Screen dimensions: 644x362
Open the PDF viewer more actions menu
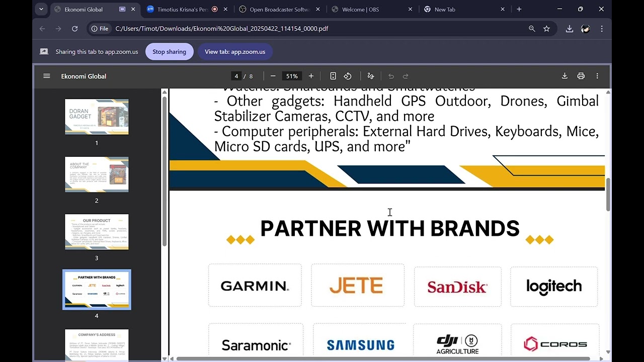pyautogui.click(x=597, y=76)
